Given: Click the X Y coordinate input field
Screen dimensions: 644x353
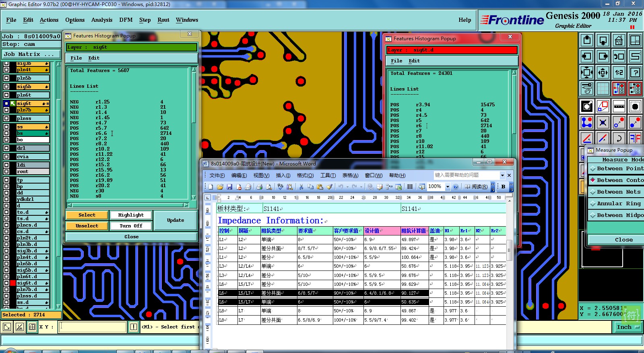Looking at the screenshot, I should [93, 327].
